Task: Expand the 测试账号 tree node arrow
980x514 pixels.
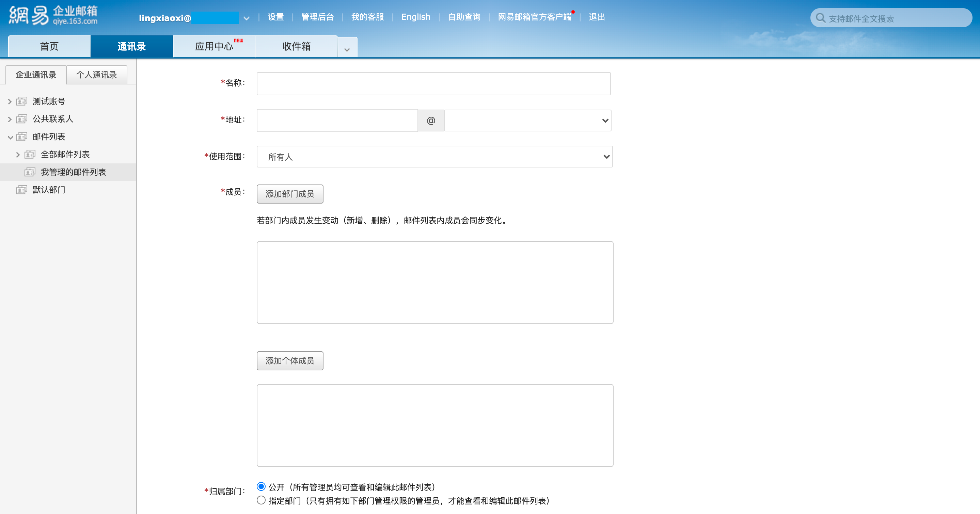Action: click(10, 101)
